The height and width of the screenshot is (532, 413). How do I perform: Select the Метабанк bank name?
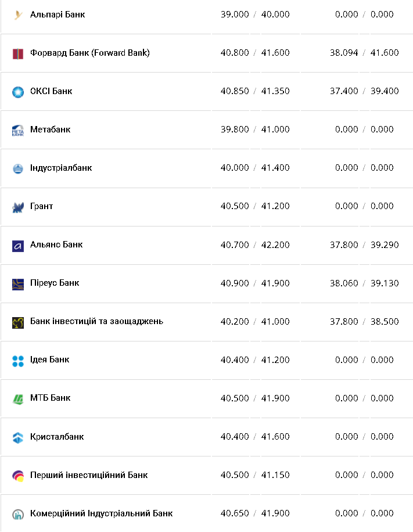tap(50, 130)
